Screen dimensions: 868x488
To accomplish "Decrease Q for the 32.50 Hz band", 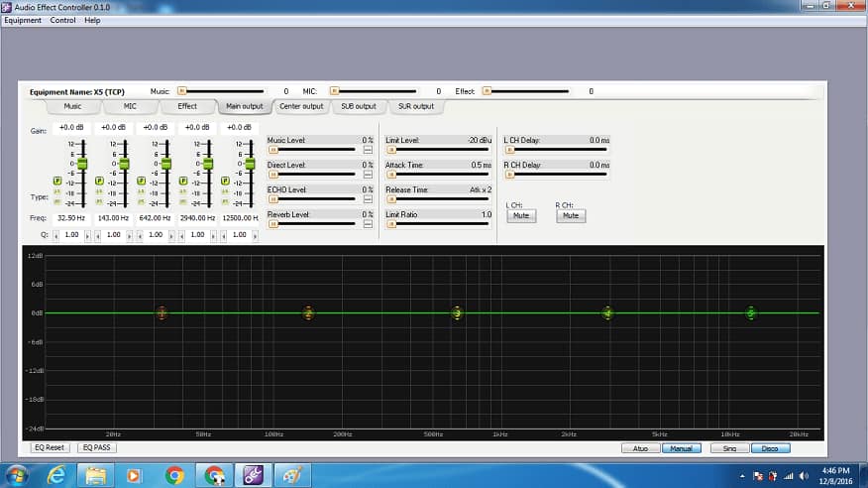I will pyautogui.click(x=55, y=236).
